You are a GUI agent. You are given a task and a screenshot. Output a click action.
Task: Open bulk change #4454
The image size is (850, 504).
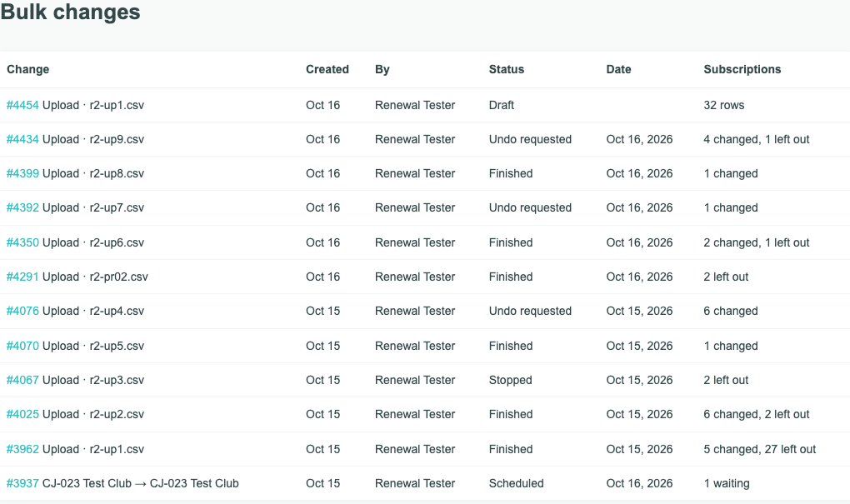(22, 105)
